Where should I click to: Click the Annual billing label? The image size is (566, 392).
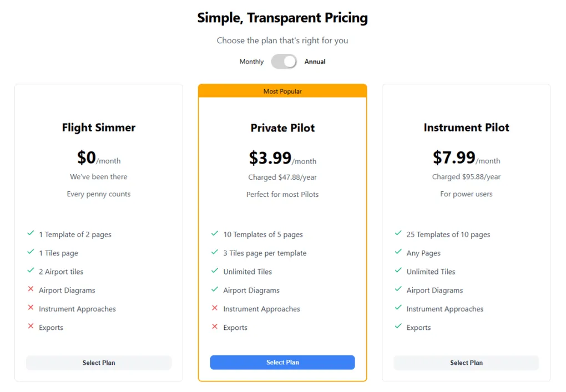[x=315, y=62]
